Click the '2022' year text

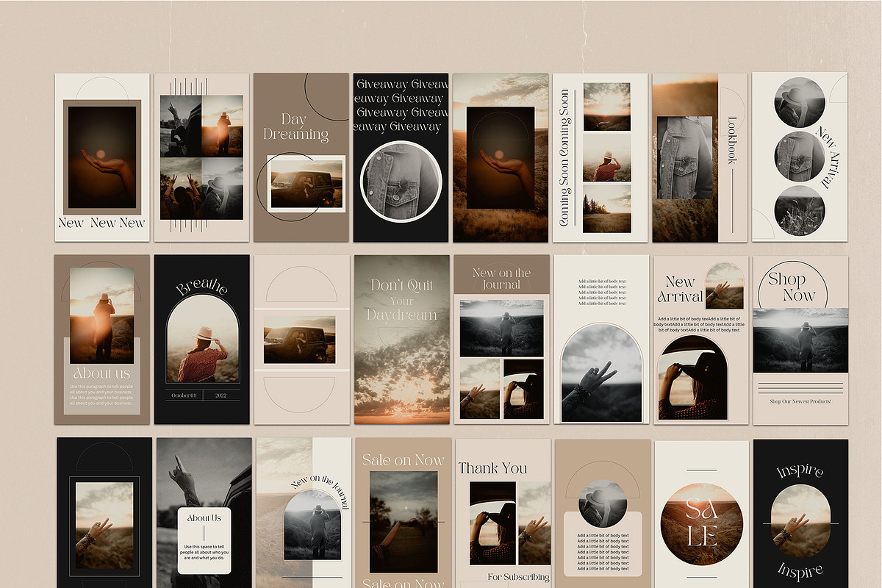221,395
